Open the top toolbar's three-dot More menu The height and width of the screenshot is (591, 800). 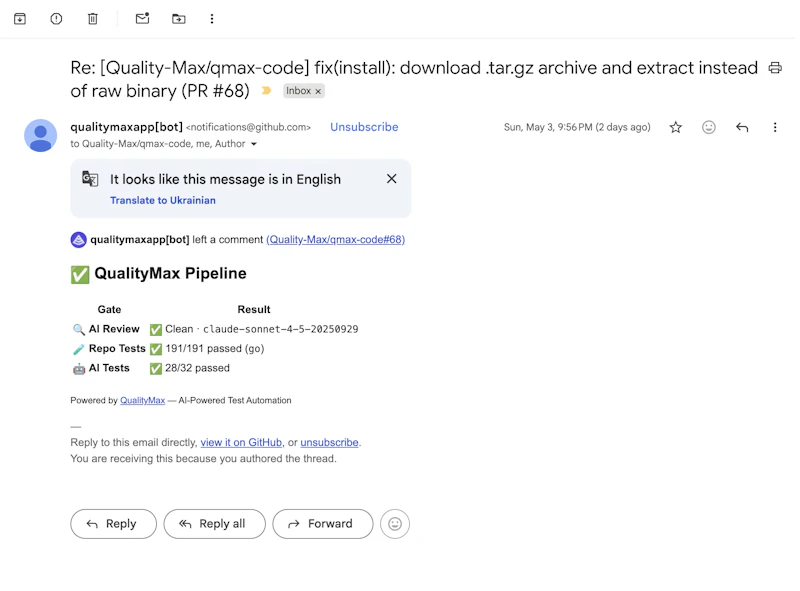click(212, 19)
